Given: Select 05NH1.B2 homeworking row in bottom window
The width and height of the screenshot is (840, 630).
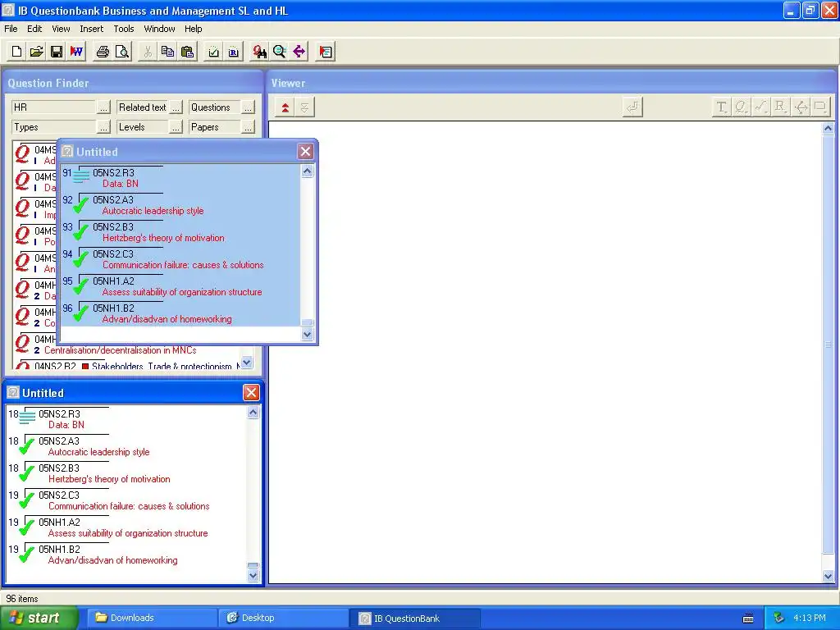Looking at the screenshot, I should pyautogui.click(x=126, y=555).
